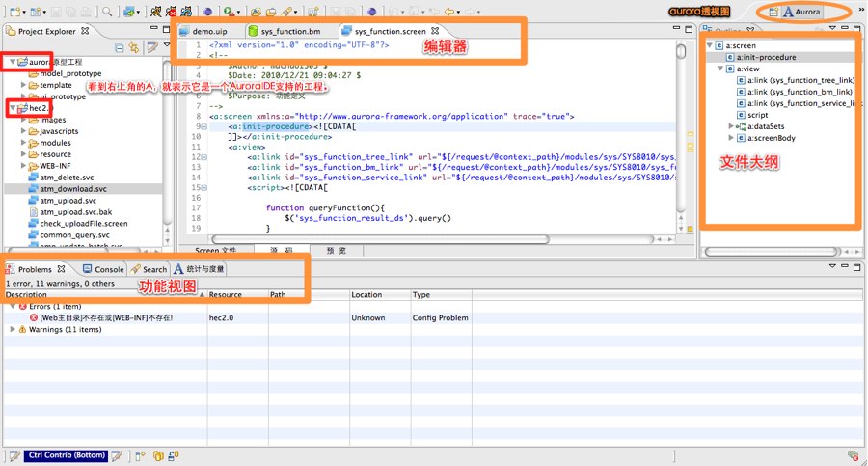Click the red error icon for Web directory problem
The image size is (868, 466).
[x=34, y=316]
